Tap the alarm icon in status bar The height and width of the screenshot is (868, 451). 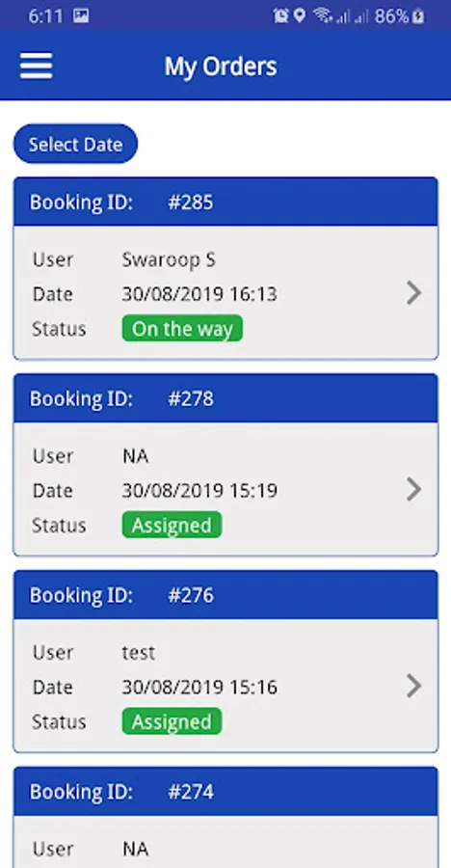click(280, 16)
